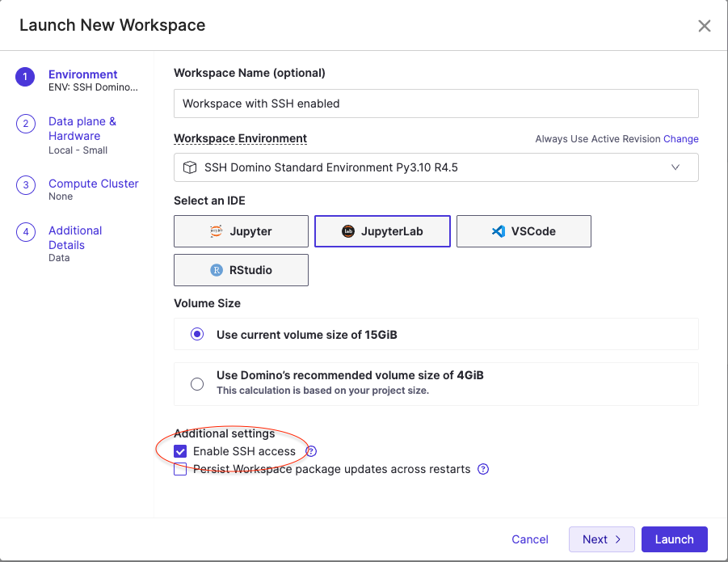Choose the RStudio IDE button
728x562 pixels.
pos(241,270)
